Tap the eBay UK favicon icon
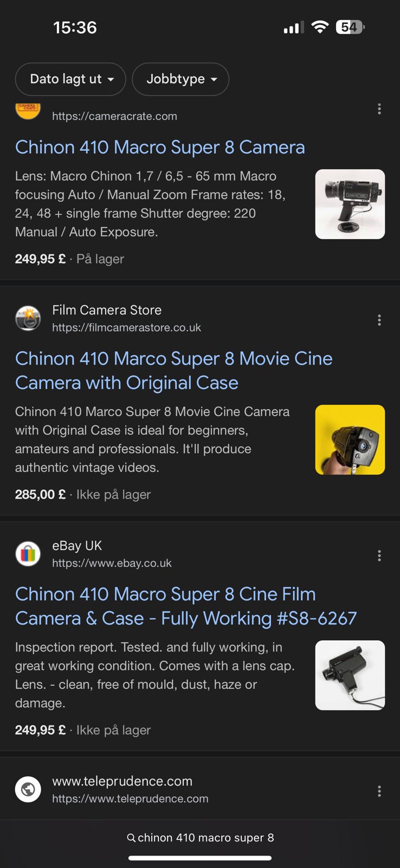Viewport: 400px width, 868px height. [28, 554]
